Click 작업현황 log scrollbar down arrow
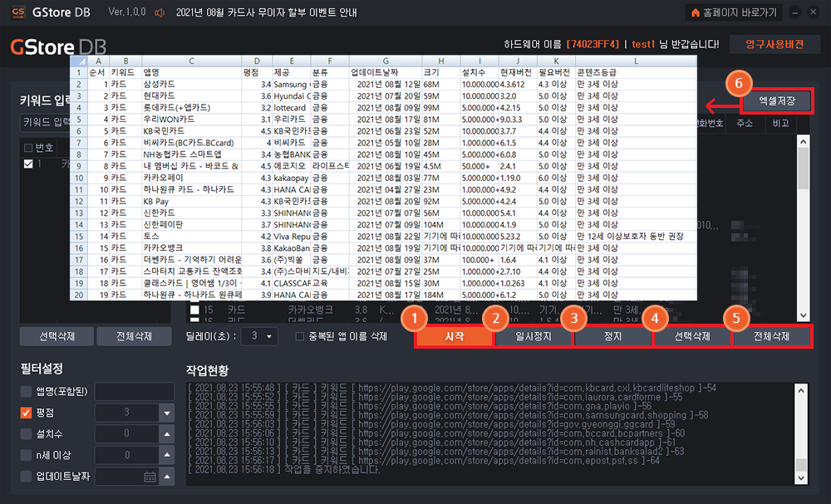The height and width of the screenshot is (504, 831). coord(801,477)
